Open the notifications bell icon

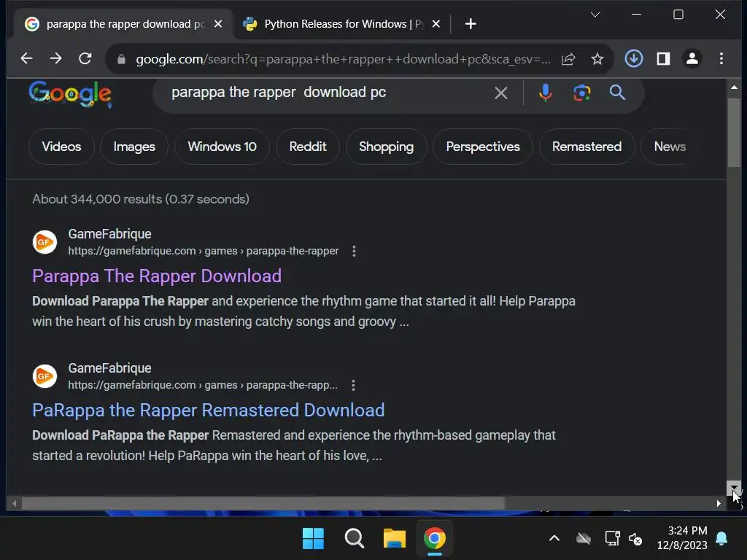[x=721, y=539]
